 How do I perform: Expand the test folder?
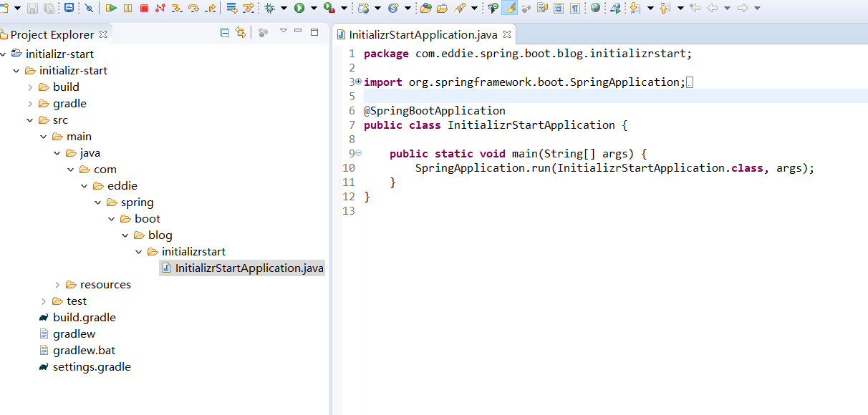point(44,301)
